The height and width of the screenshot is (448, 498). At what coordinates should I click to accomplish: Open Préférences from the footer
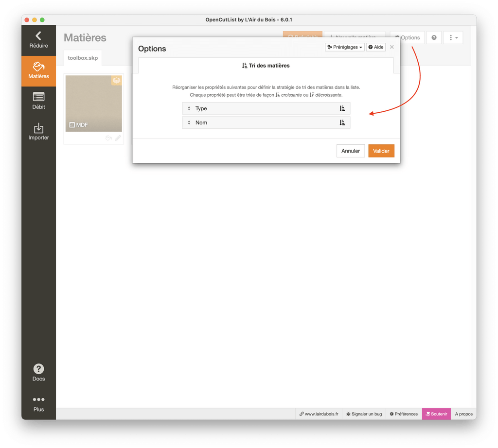point(404,414)
